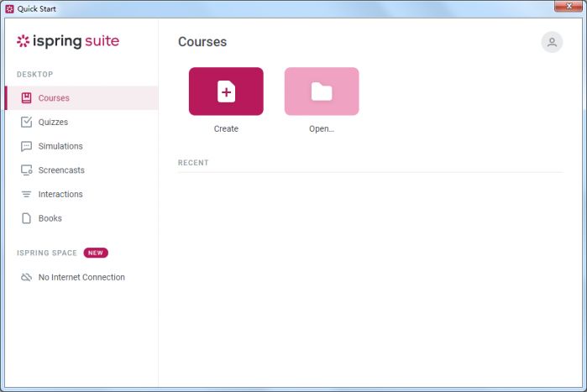The width and height of the screenshot is (587, 392).
Task: Select the Simulations chat bubble icon
Action: pyautogui.click(x=26, y=146)
